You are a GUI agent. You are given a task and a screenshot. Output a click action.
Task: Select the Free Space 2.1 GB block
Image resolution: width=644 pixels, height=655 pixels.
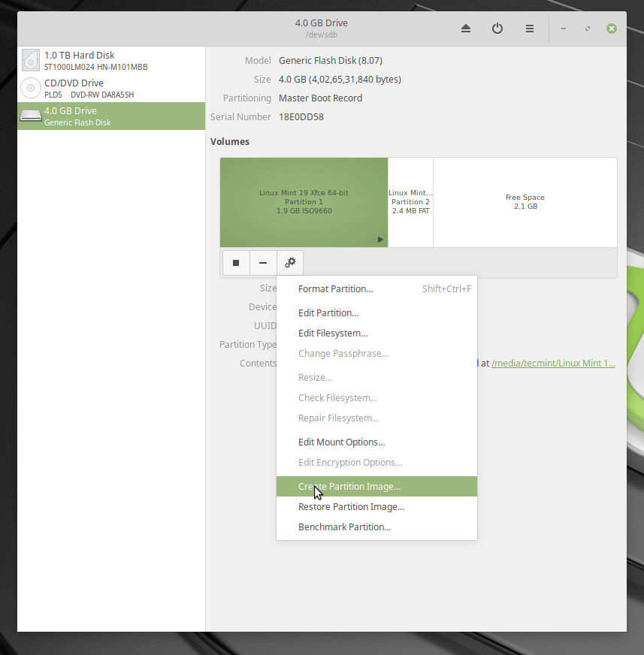tap(525, 202)
